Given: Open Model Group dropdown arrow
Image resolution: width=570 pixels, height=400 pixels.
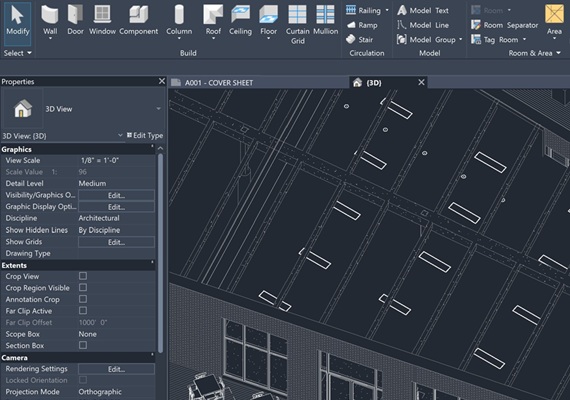Looking at the screenshot, I should click(x=461, y=39).
